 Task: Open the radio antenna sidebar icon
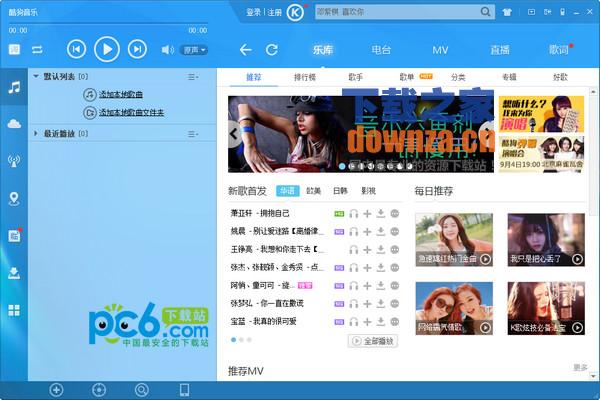14,161
